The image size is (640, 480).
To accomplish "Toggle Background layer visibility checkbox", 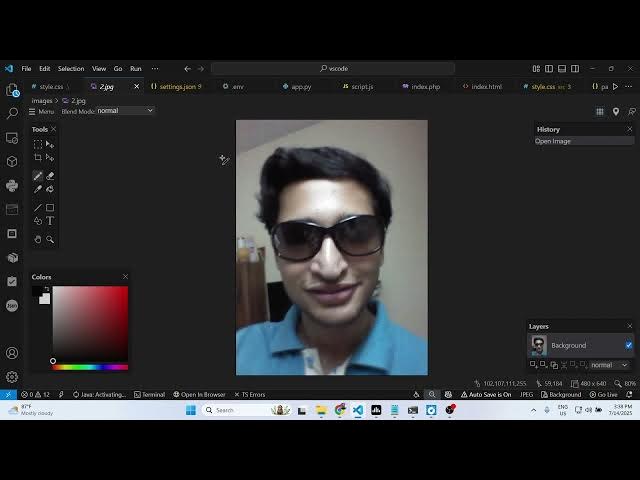I will [629, 345].
